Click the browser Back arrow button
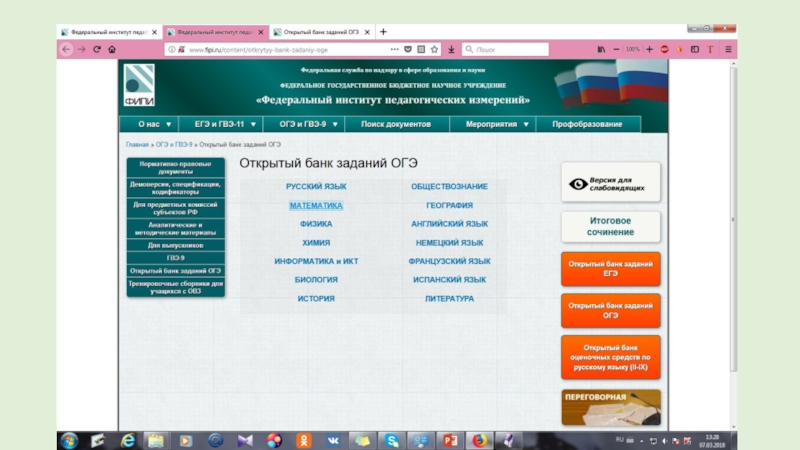This screenshot has height=450, width=800. click(66, 49)
